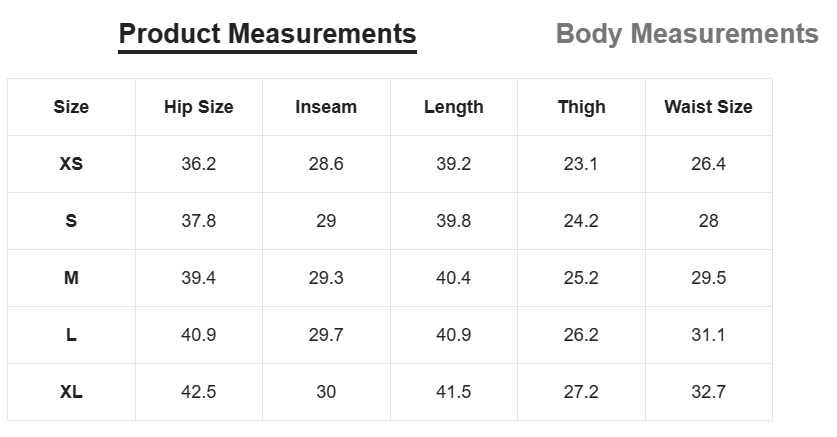Screen dimensions: 837x437
Task: Click the Thigh column header
Action: pyautogui.click(x=581, y=107)
